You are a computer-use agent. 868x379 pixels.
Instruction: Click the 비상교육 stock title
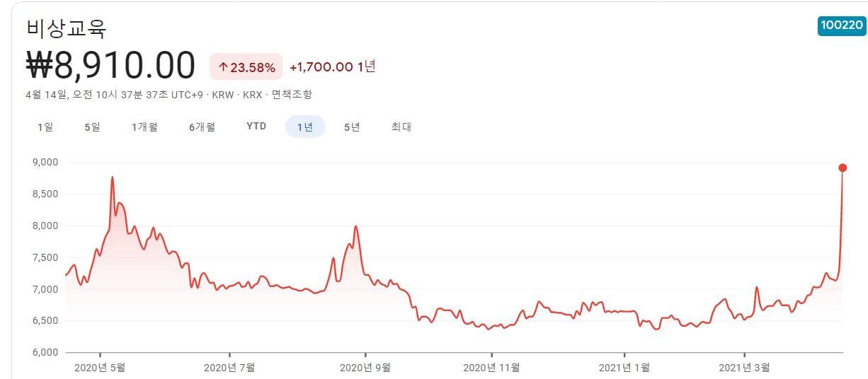pos(66,28)
